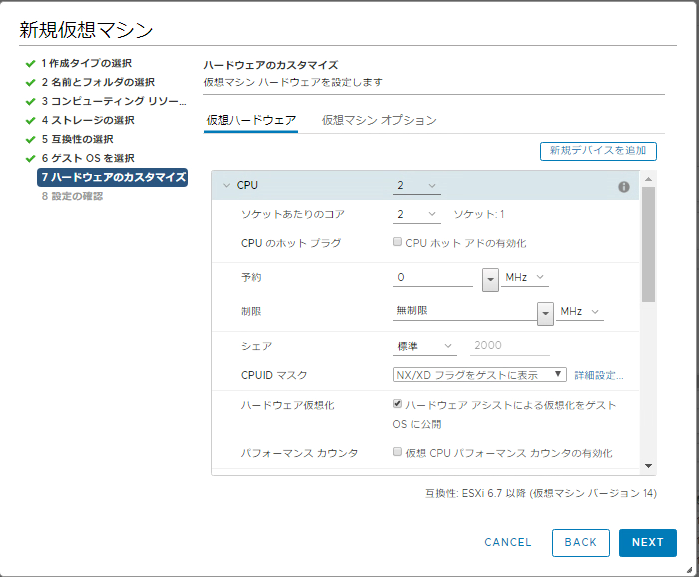Switch to the 仮想マシン オプション tab
The image size is (699, 577).
(379, 120)
